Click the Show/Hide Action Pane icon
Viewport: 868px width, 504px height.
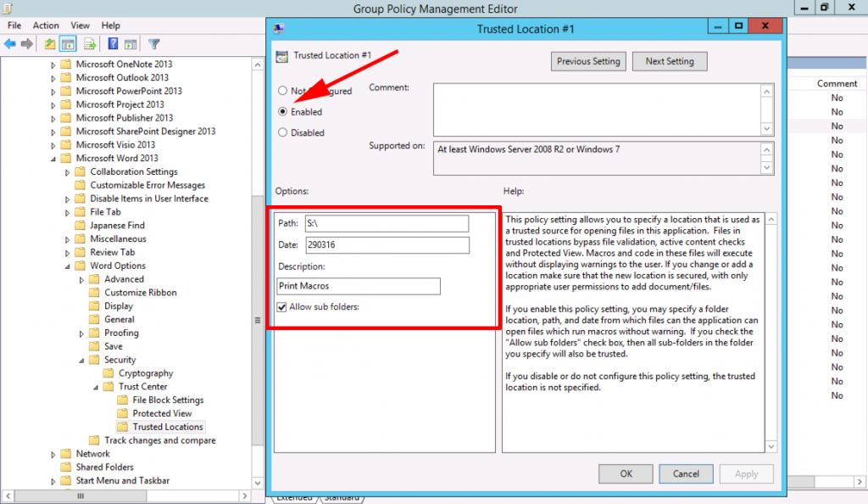(130, 43)
